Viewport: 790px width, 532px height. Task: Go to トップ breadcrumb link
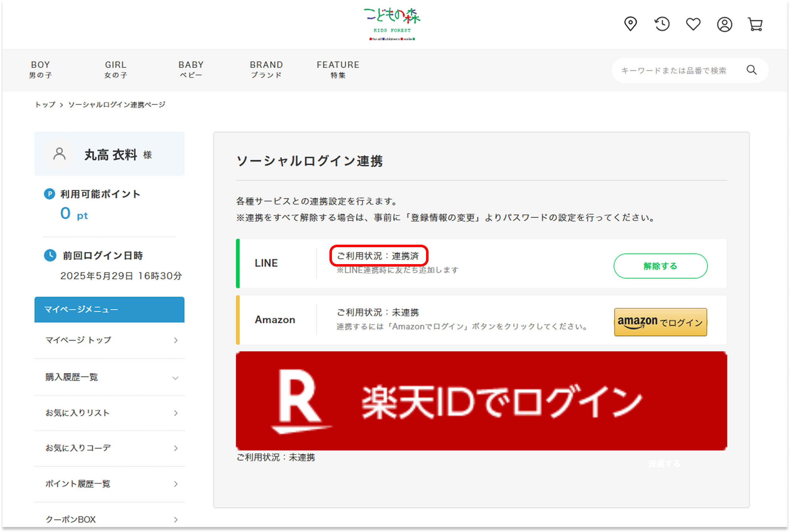click(x=45, y=104)
